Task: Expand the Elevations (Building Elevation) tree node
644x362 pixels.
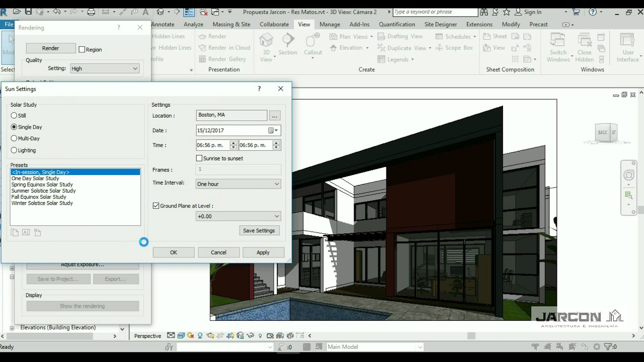Action: 12,327
